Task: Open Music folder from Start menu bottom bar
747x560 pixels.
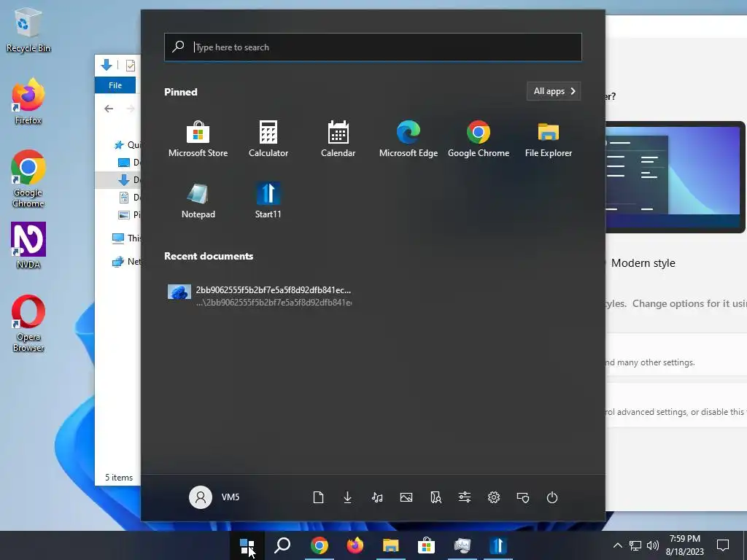Action: point(377,497)
